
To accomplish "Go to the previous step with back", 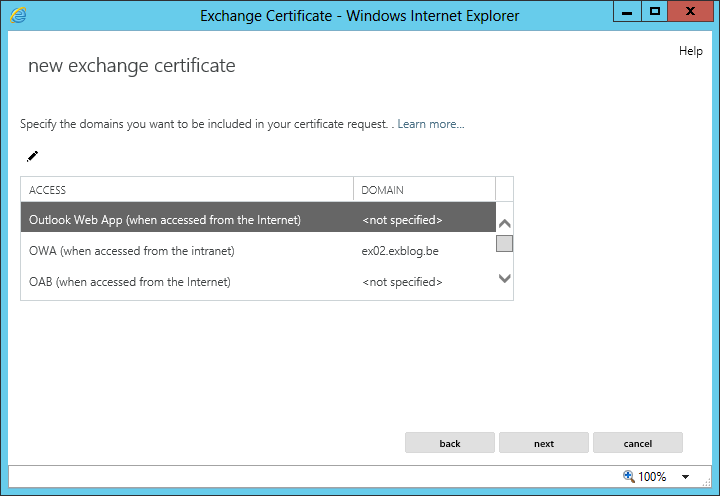I will [x=450, y=443].
